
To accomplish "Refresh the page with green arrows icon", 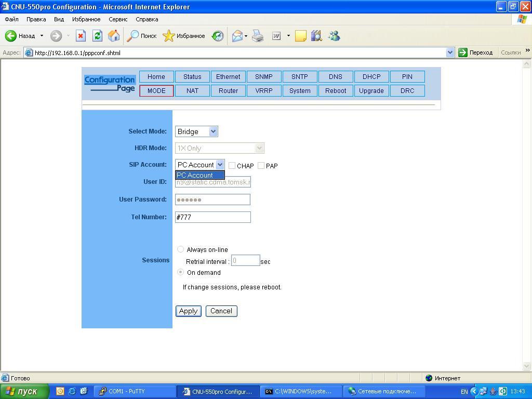I will [x=97, y=36].
